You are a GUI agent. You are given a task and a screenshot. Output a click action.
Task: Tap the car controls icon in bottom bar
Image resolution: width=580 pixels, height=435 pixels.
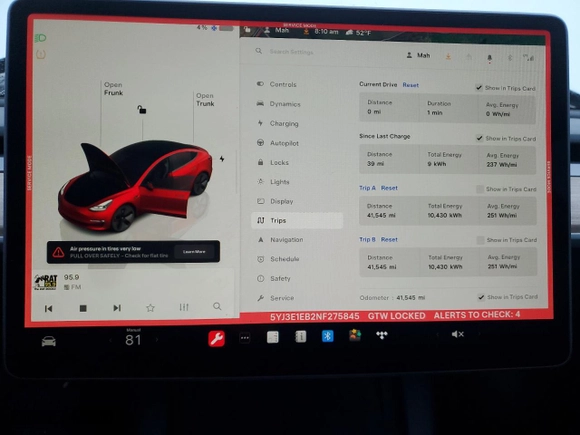tap(49, 341)
